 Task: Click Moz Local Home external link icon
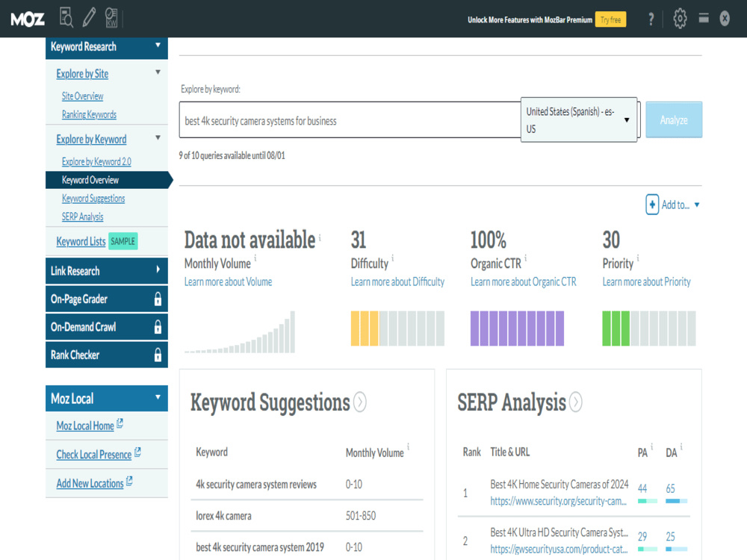[x=120, y=423]
